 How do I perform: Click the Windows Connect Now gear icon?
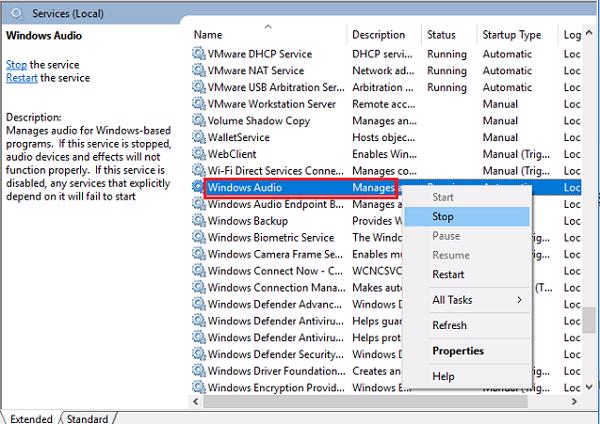[199, 271]
